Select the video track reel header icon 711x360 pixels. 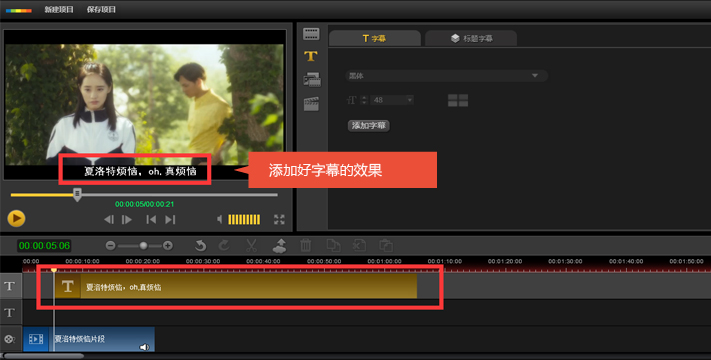(10, 339)
